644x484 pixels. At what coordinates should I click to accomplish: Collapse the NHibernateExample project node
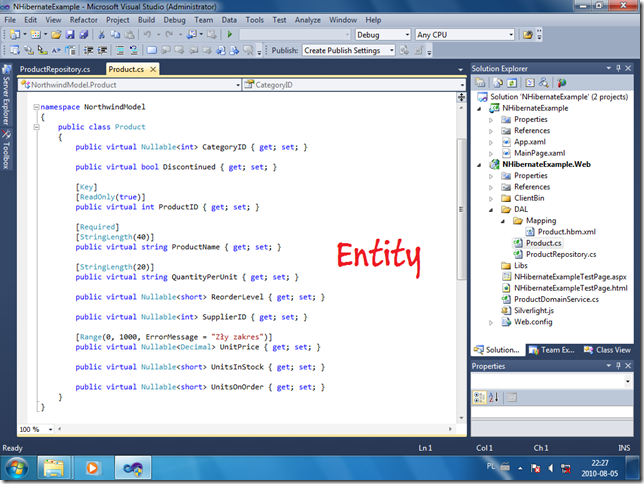(479, 108)
